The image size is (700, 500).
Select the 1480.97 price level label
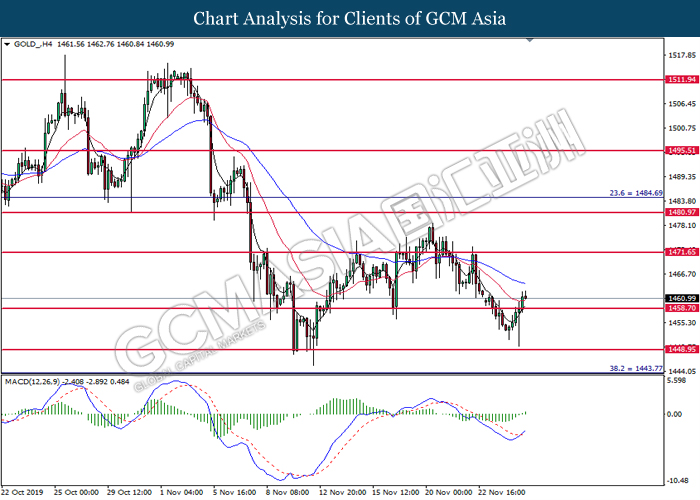(681, 212)
